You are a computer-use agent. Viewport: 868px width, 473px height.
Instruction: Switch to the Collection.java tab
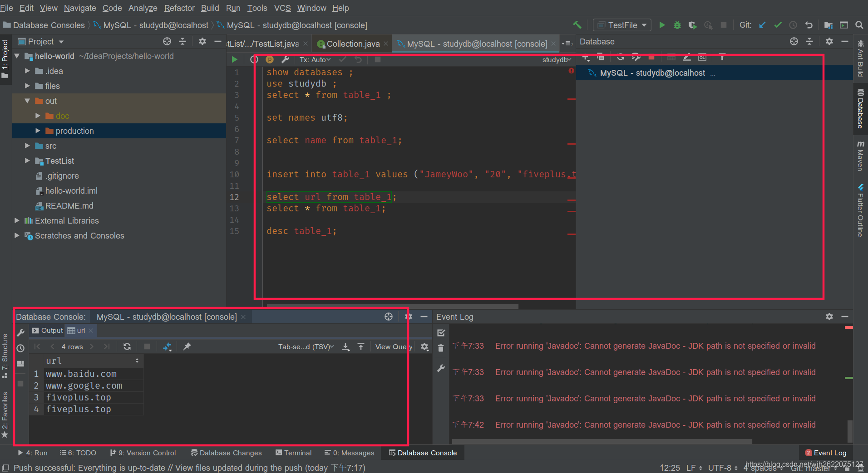[x=353, y=44]
